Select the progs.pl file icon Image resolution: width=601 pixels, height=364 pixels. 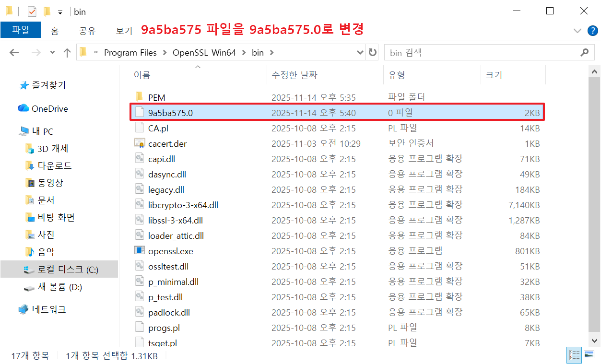pos(140,328)
